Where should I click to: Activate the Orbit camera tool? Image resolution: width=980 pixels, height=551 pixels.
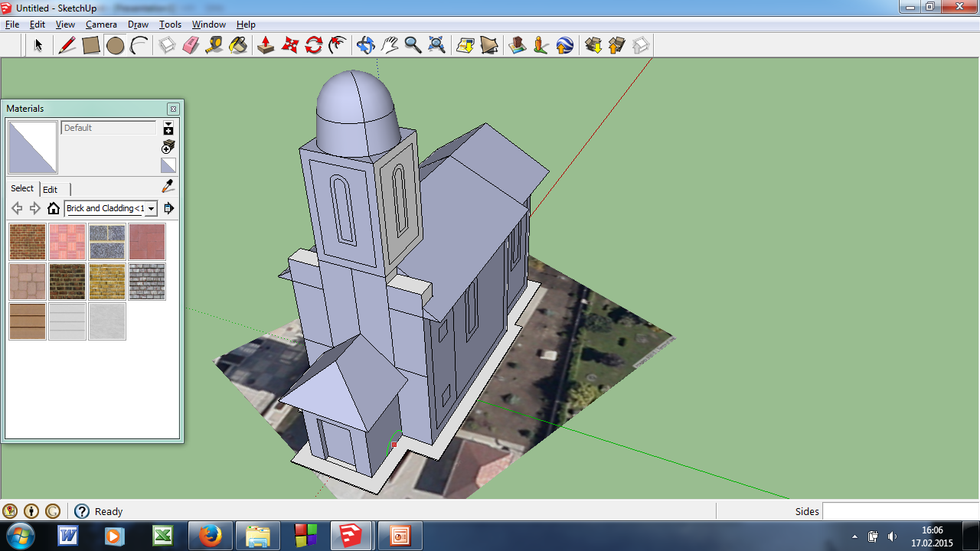[x=365, y=46]
